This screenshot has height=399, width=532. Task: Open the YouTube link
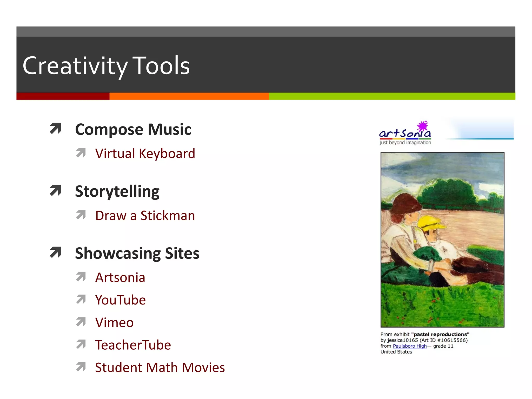coord(121,300)
